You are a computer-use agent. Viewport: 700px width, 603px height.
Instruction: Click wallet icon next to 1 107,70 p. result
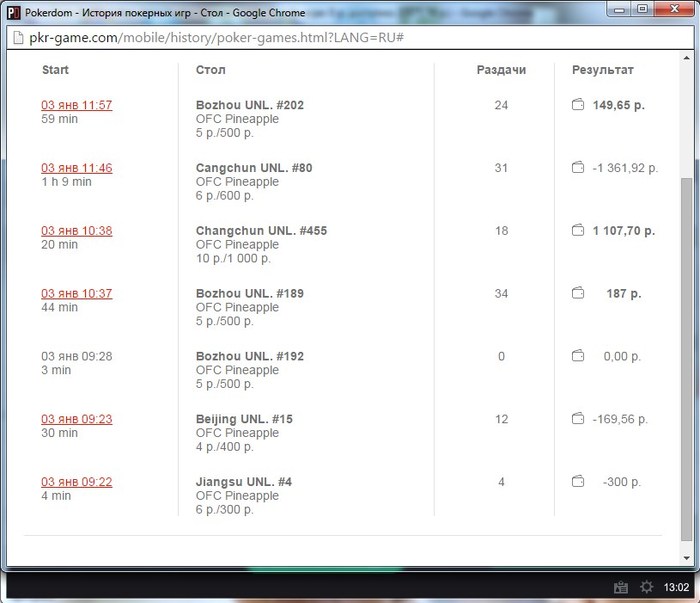point(578,230)
